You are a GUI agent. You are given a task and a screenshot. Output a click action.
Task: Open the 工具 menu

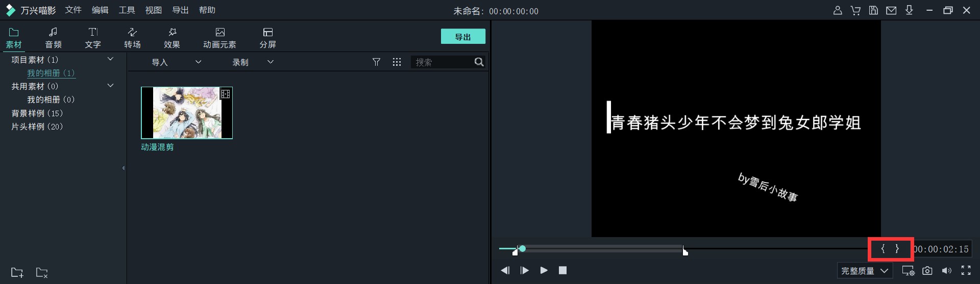pos(127,10)
